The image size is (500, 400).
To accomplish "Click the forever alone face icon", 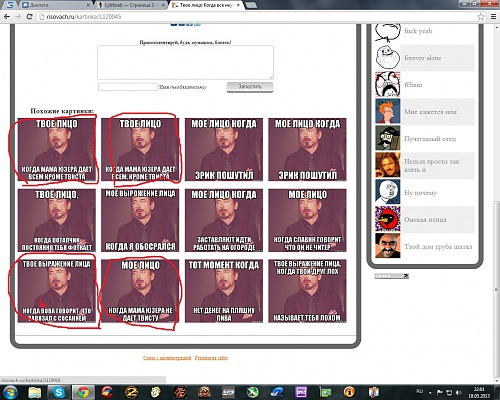I will 388,57.
